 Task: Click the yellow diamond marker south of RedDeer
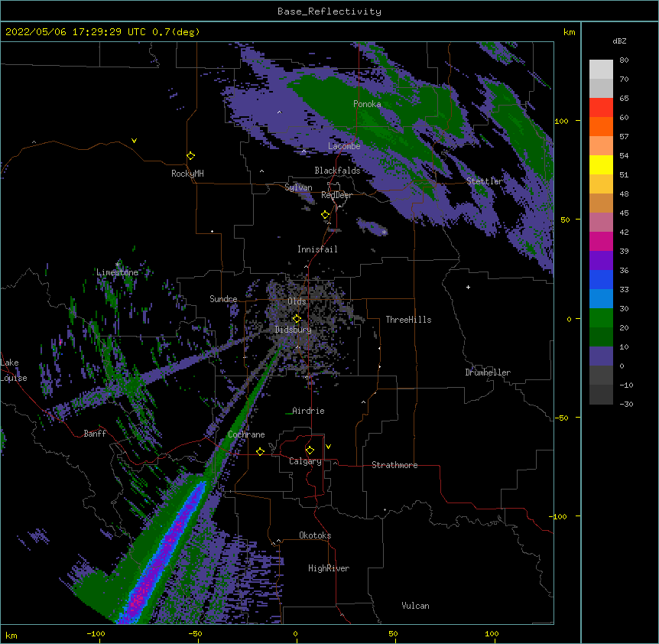tap(326, 215)
